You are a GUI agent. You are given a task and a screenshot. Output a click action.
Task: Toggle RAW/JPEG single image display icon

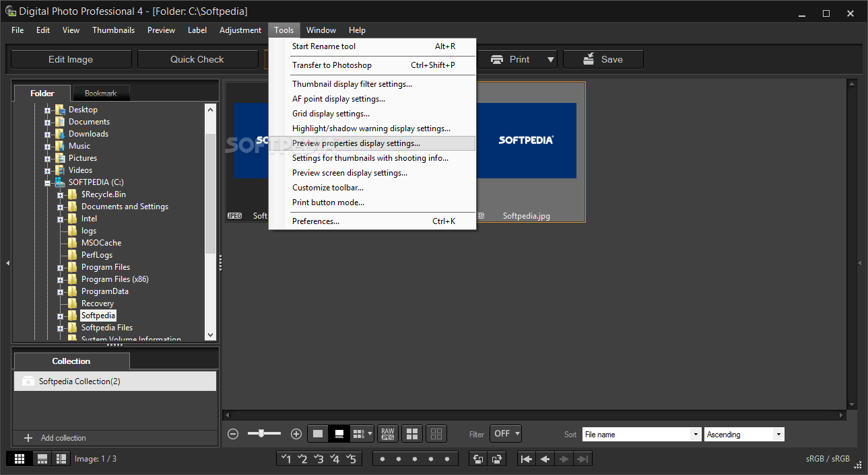(387, 434)
